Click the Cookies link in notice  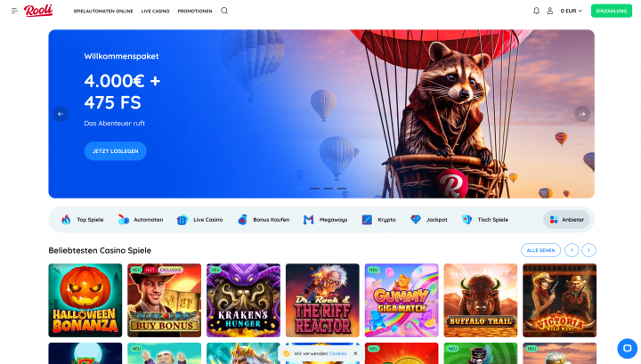(337, 354)
